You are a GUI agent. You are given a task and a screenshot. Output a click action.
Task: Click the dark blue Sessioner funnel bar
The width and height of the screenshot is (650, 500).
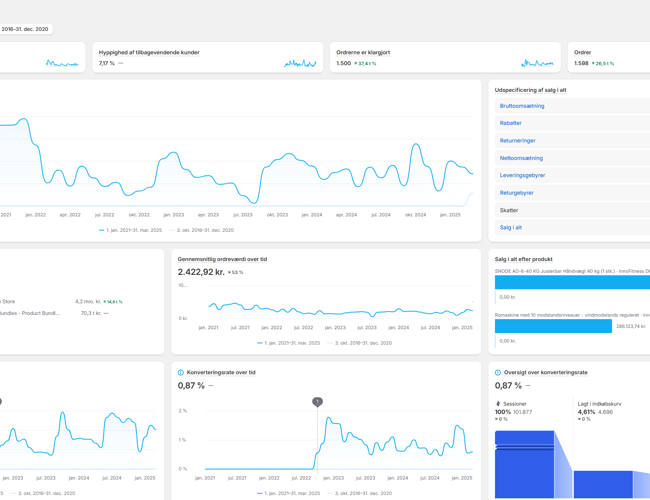[523, 464]
